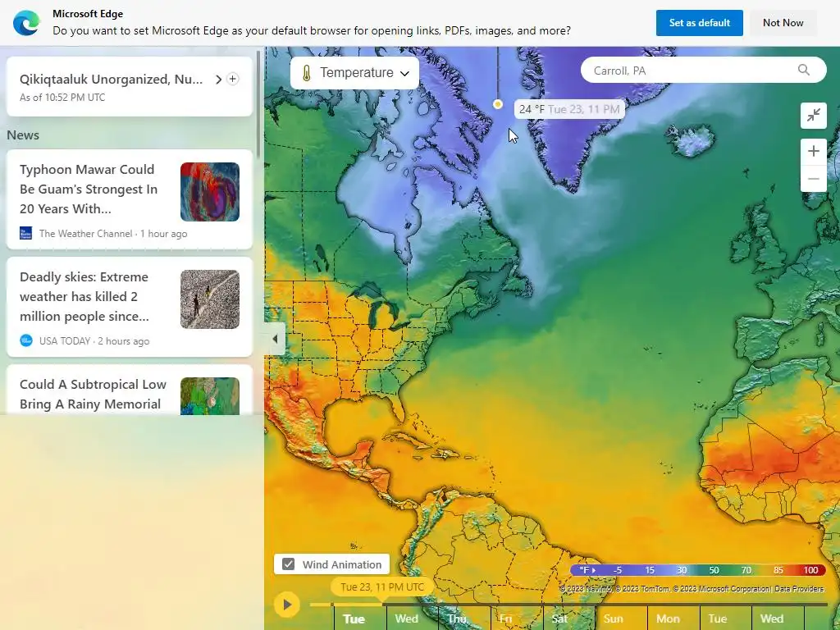Zoom out the map with minus button

(813, 178)
